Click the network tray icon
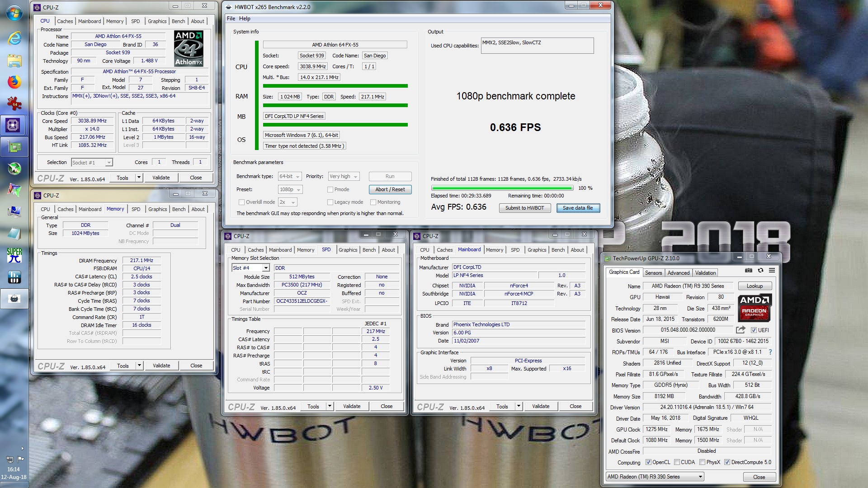 (x=10, y=459)
